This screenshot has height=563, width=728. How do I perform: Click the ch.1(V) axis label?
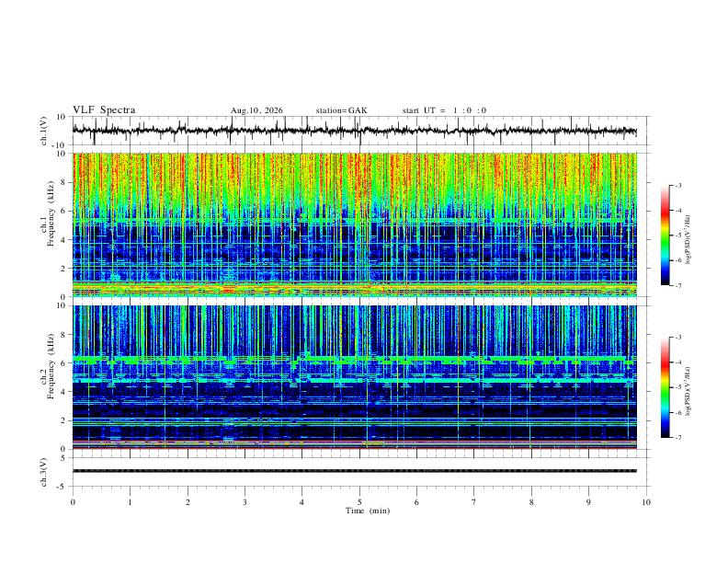pos(44,131)
